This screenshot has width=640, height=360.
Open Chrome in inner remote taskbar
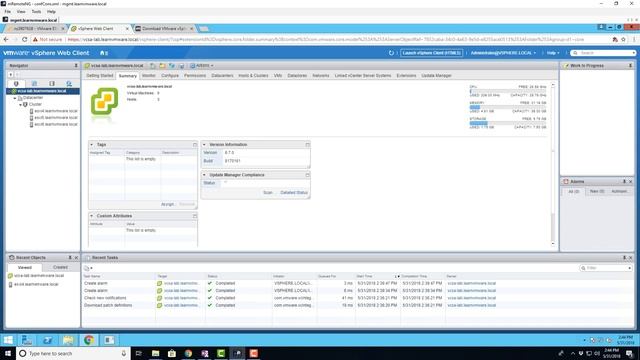89,340
